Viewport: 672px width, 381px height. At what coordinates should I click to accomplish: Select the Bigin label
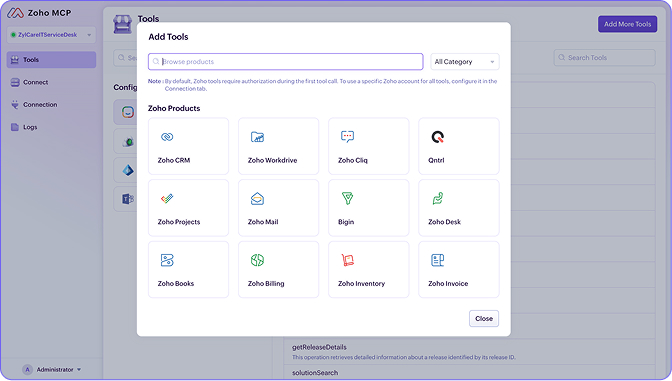click(346, 222)
